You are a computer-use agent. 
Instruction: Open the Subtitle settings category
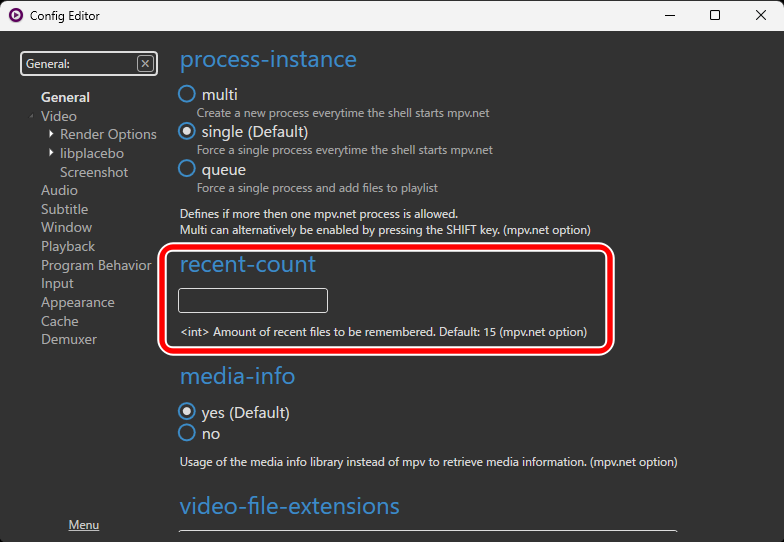(64, 209)
